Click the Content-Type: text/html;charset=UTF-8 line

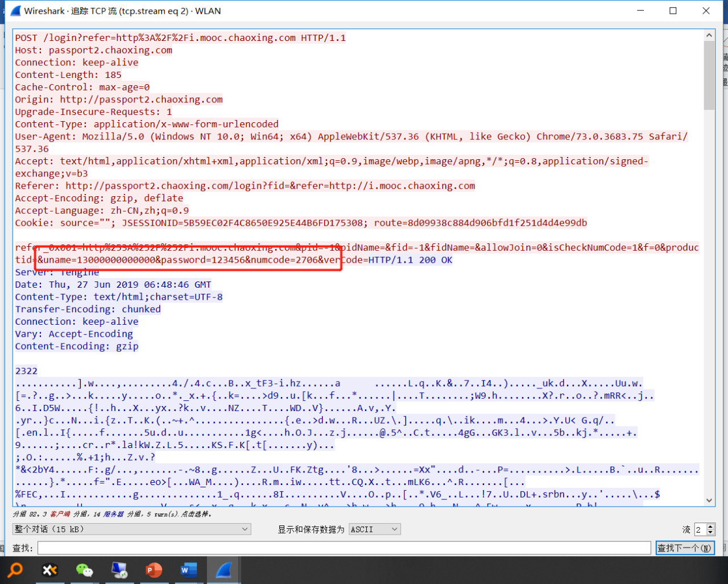(x=119, y=297)
